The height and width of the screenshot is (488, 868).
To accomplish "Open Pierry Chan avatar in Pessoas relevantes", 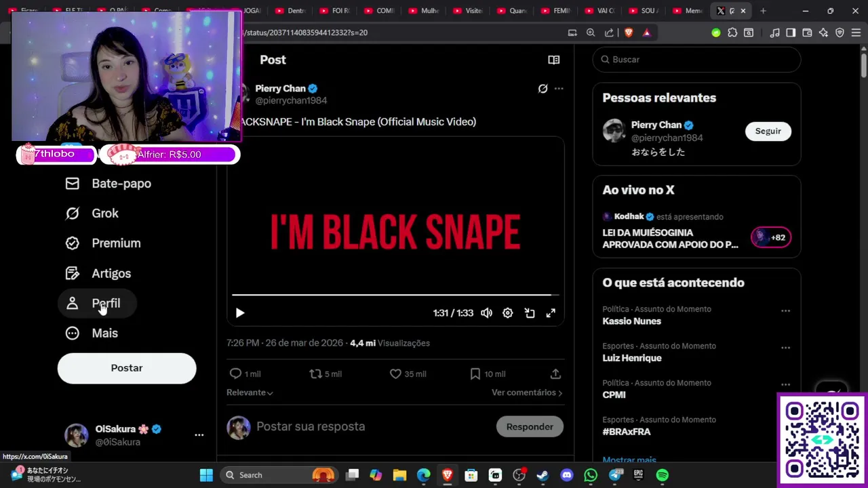I will click(x=614, y=131).
